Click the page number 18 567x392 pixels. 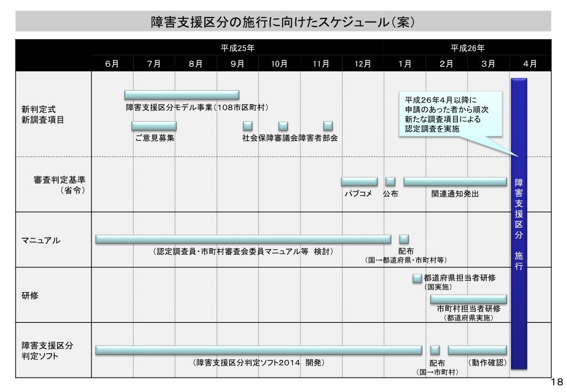(557, 381)
